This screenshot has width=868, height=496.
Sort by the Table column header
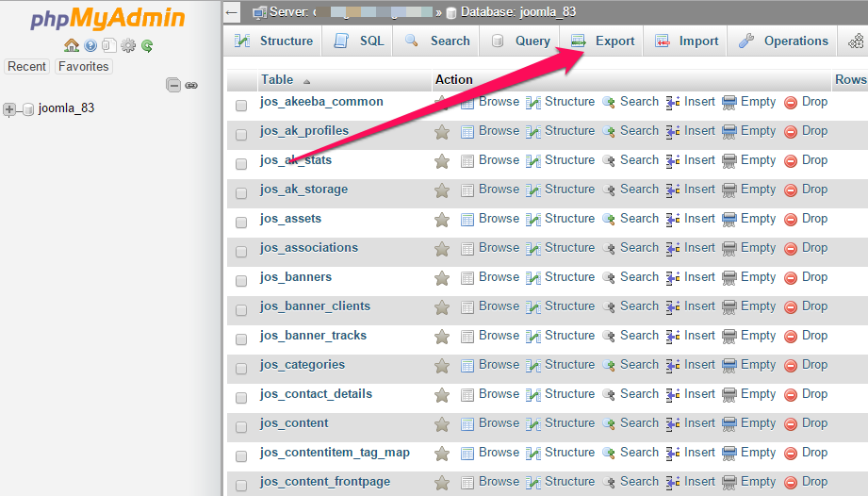click(277, 80)
